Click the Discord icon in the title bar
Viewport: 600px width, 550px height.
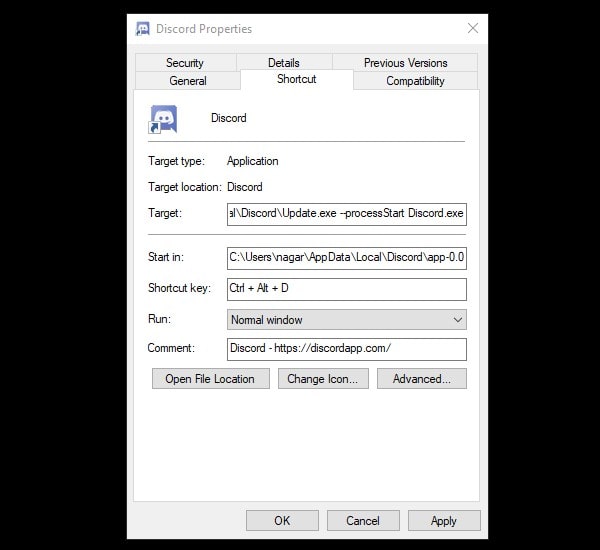(x=143, y=29)
